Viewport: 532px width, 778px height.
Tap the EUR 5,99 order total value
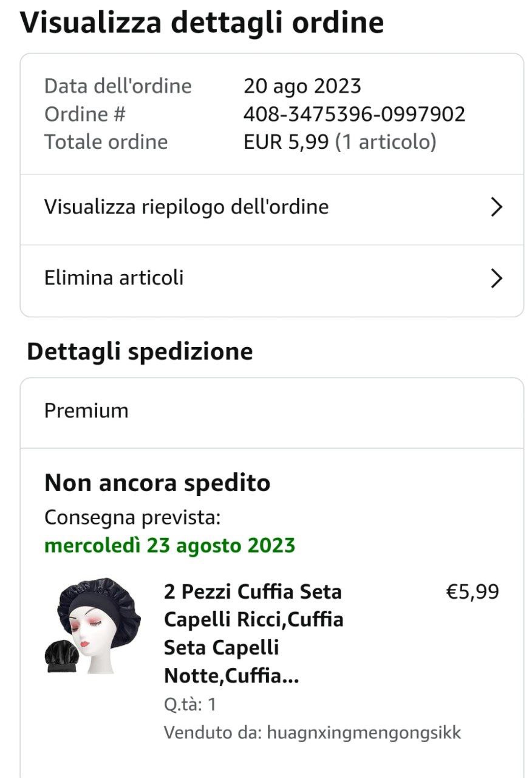(x=286, y=142)
